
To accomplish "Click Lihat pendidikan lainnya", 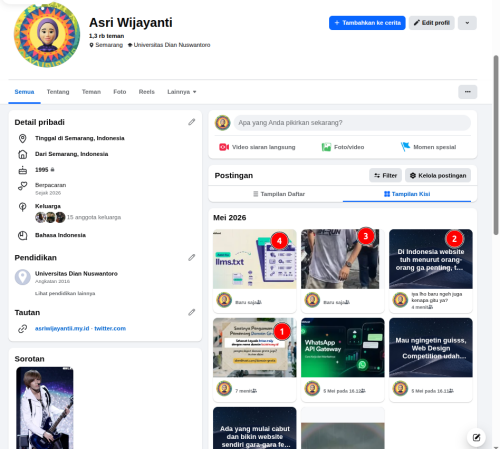I will (x=65, y=293).
